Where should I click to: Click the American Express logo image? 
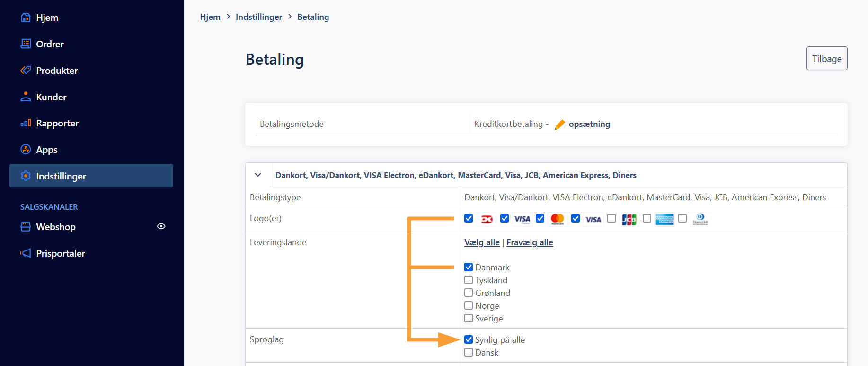(x=664, y=219)
